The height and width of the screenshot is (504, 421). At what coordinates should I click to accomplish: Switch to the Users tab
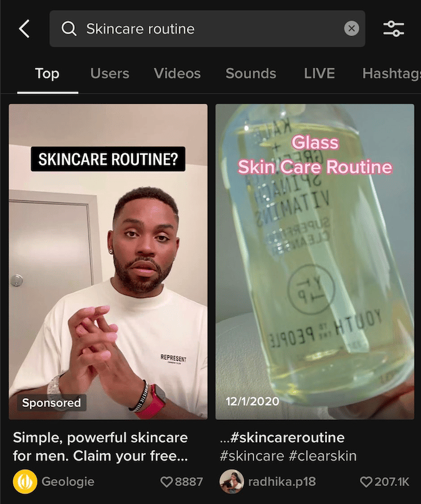(110, 73)
